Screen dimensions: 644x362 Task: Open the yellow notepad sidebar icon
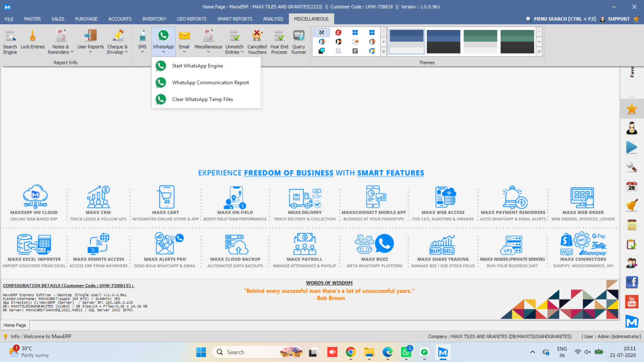tap(632, 225)
